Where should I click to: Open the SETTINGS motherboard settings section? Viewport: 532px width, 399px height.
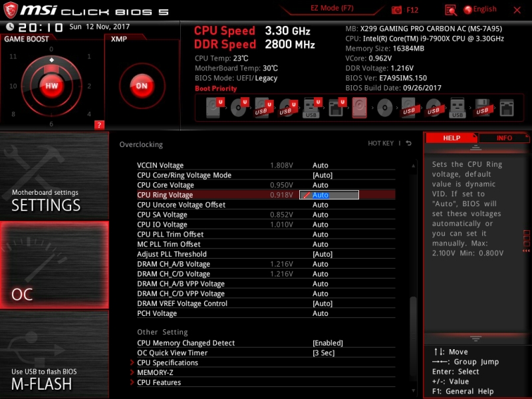tap(55, 176)
